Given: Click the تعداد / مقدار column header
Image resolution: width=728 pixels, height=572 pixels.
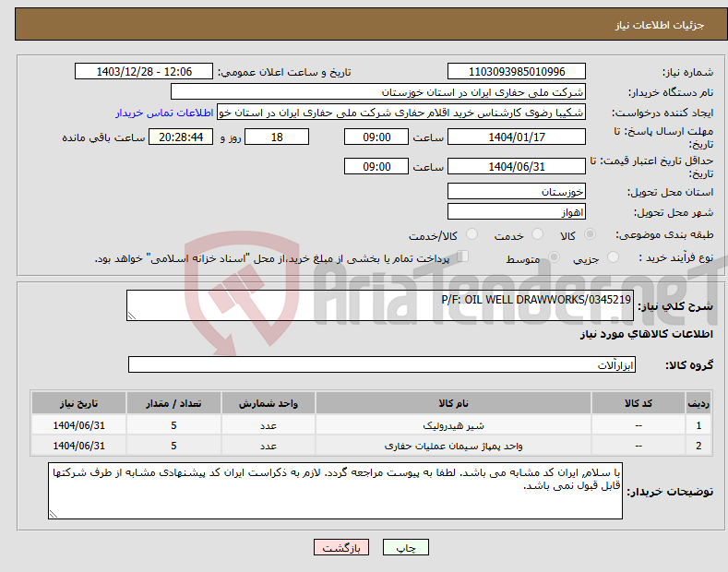Looking at the screenshot, I should 173,403.
